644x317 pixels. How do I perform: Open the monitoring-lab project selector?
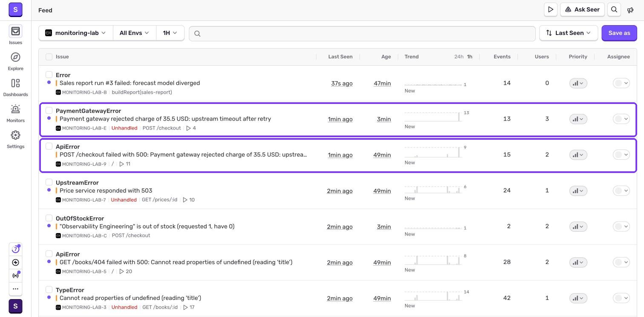coord(76,33)
